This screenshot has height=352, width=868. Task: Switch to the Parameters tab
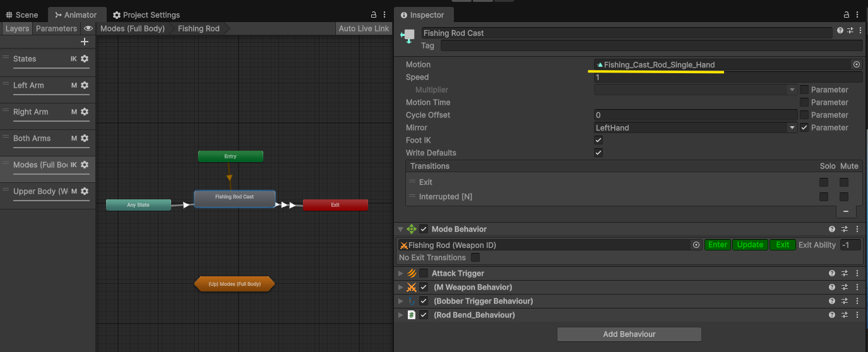pyautogui.click(x=56, y=28)
